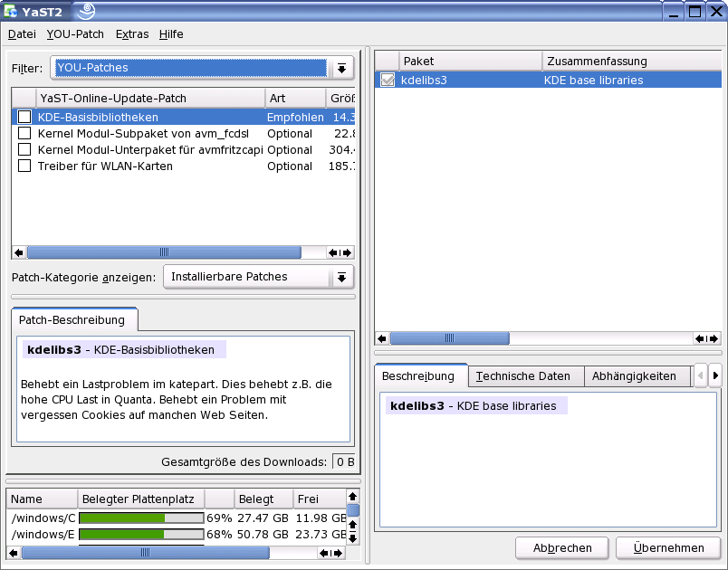Viewport: 728px width, 570px height.
Task: Click package list rightmost scroll arrow
Action: click(714, 338)
